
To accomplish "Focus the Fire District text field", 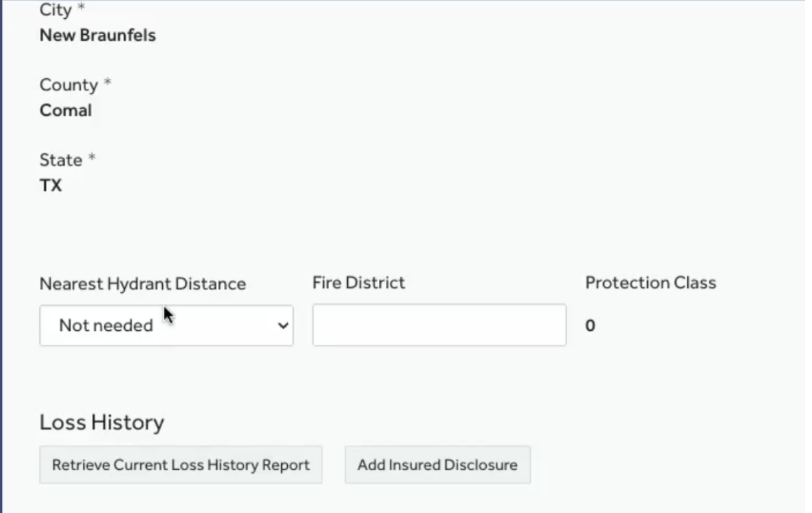I will coord(439,325).
